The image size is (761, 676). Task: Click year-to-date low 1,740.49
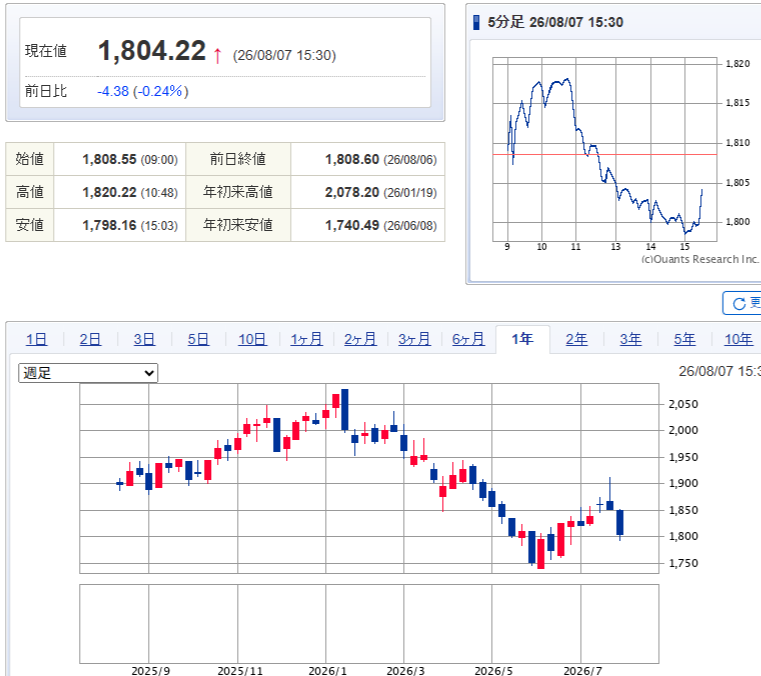click(352, 225)
